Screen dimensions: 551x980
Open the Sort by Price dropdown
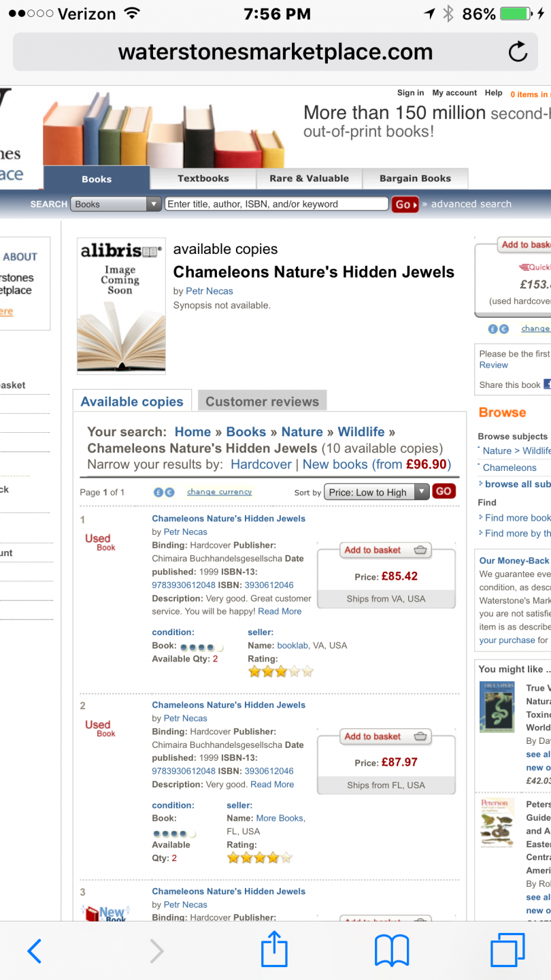click(x=376, y=492)
